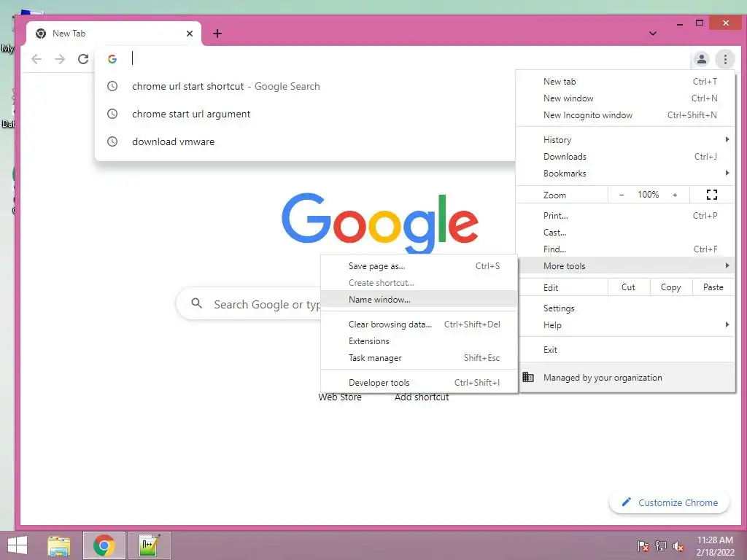The width and height of the screenshot is (747, 560).
Task: Choose Cast... menu item
Action: [625, 233]
